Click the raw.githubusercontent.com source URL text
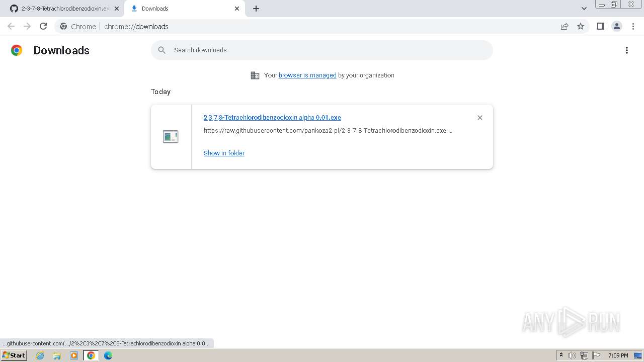This screenshot has width=644, height=362. point(328,131)
